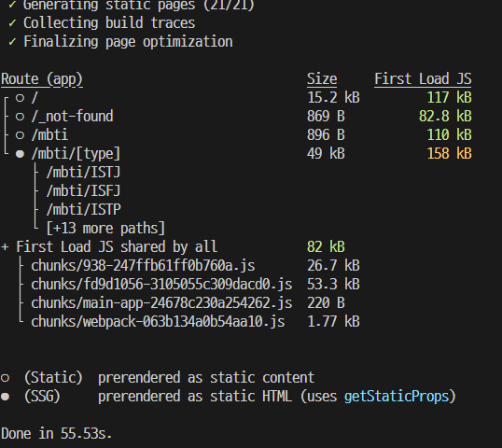Click 'chunks/main-app-24678c230a254262.js' filename
502x448 pixels.
pos(161,303)
